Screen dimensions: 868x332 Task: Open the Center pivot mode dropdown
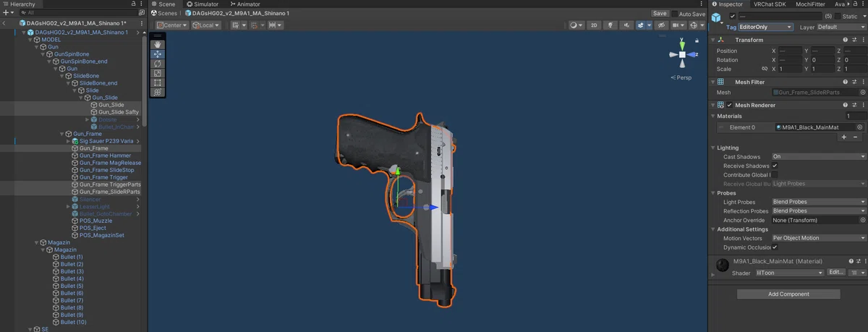click(x=171, y=25)
